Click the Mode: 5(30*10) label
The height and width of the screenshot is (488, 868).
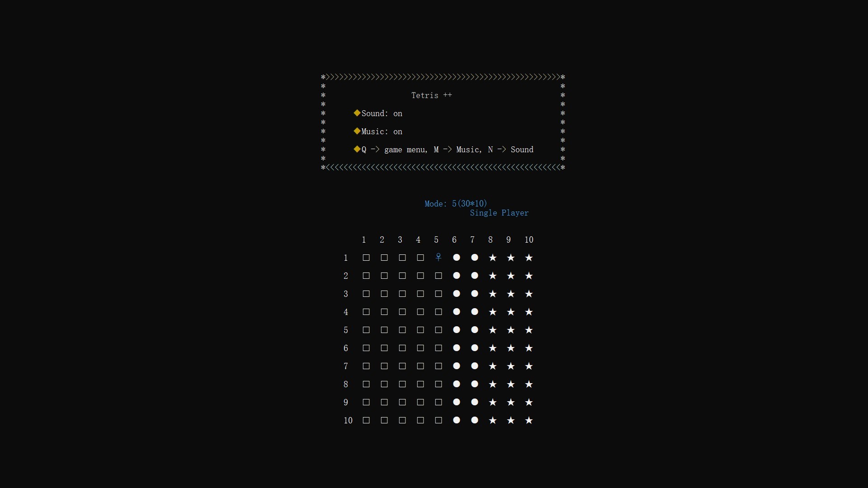[x=456, y=204]
